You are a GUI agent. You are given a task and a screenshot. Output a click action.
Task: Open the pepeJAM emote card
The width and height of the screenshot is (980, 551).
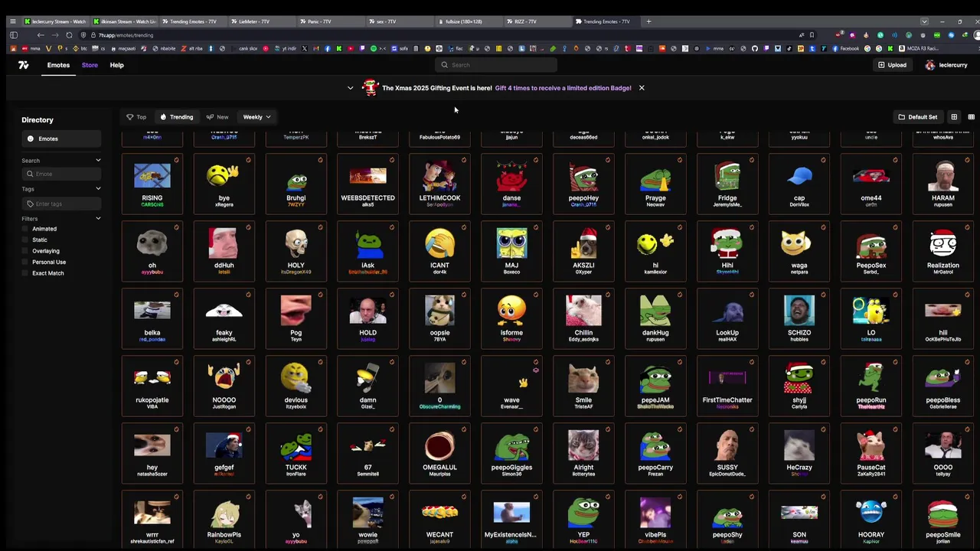click(655, 385)
